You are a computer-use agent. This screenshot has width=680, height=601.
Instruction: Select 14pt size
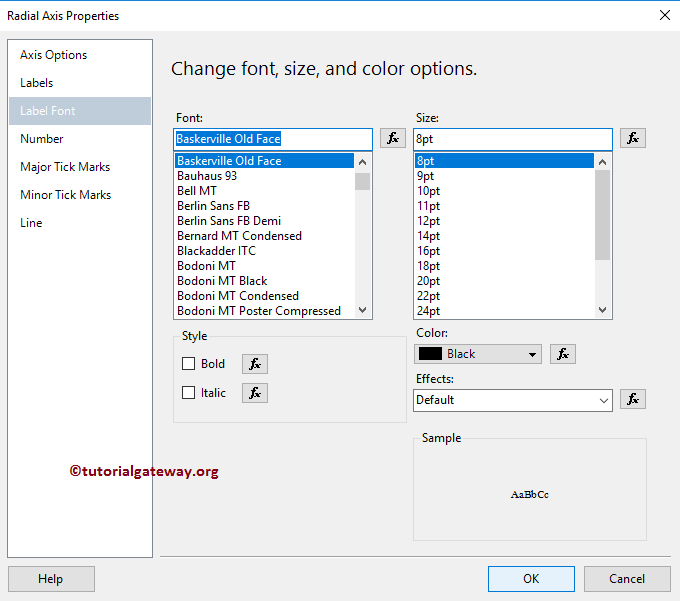click(504, 236)
